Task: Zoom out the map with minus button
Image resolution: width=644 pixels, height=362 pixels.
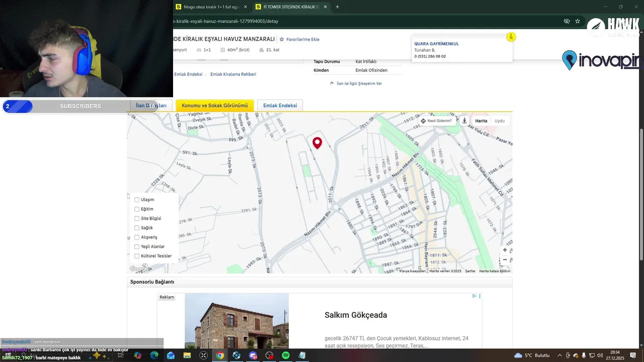Action: 505,260
